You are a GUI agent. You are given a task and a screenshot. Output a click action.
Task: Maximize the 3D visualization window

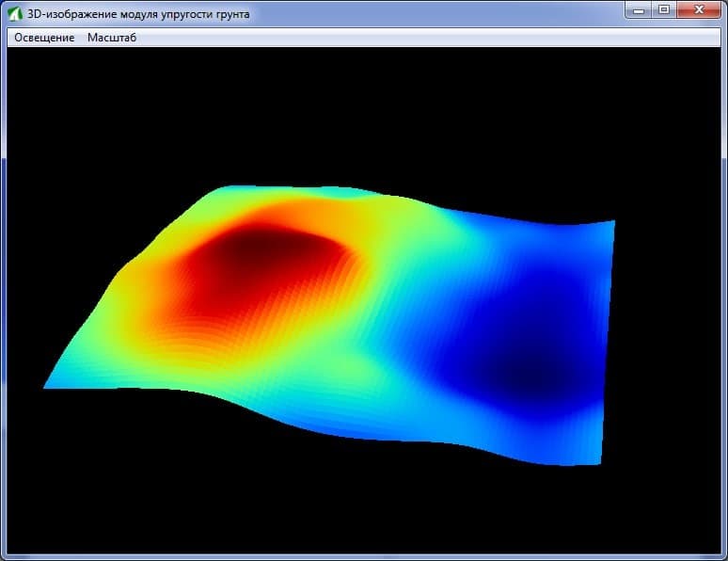664,9
